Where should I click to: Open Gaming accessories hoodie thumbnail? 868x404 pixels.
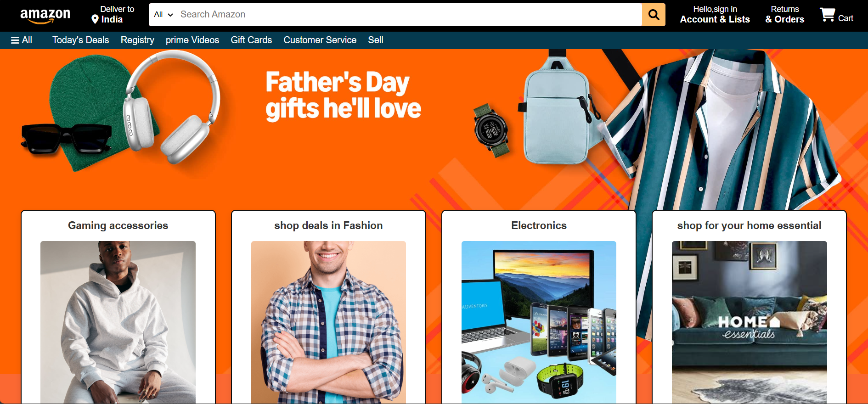(x=118, y=322)
